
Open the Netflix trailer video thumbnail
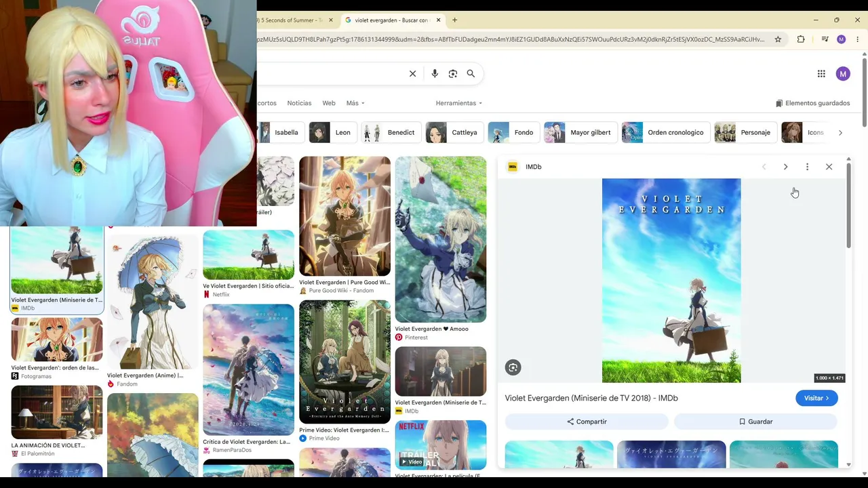click(441, 445)
